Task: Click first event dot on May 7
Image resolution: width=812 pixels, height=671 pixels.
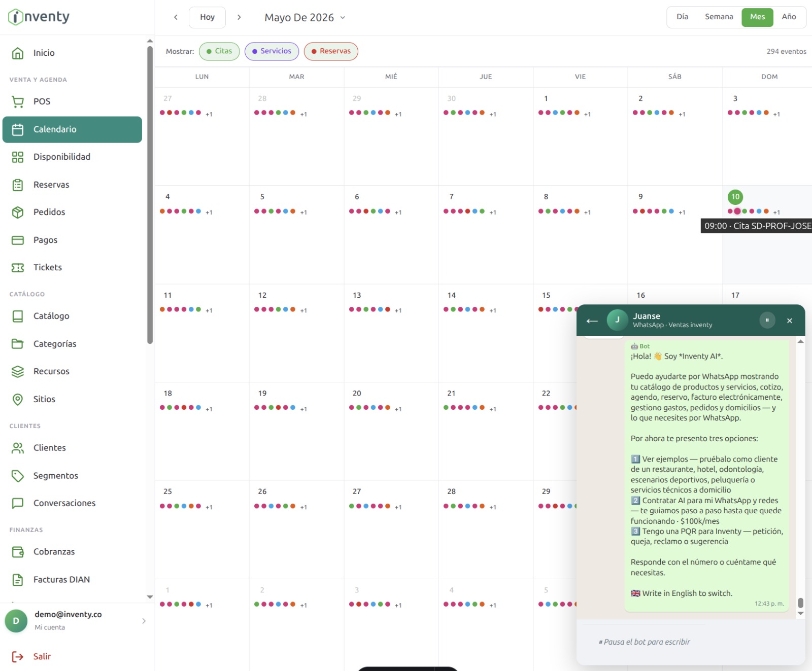Action: (446, 211)
